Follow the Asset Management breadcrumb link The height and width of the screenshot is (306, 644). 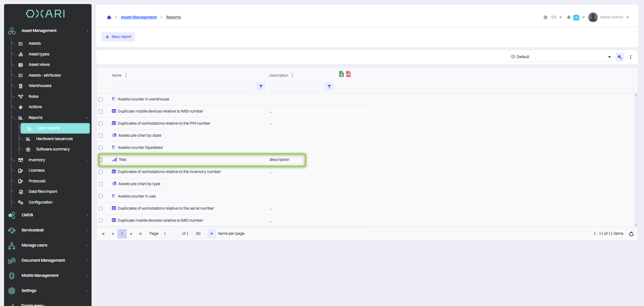(x=139, y=17)
